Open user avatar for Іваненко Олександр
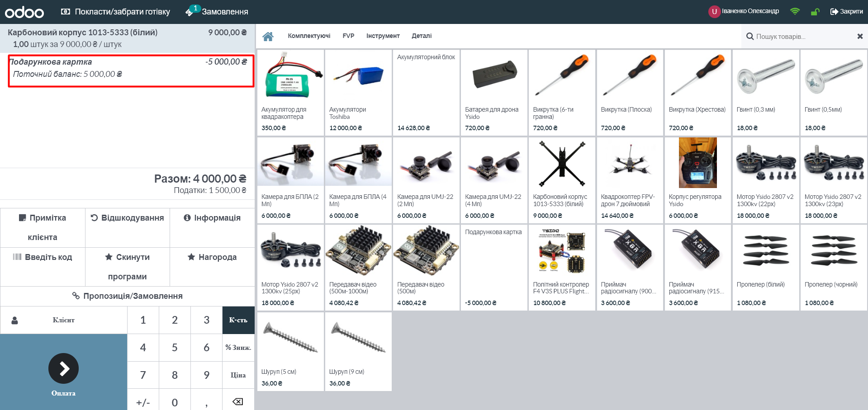 (x=714, y=12)
